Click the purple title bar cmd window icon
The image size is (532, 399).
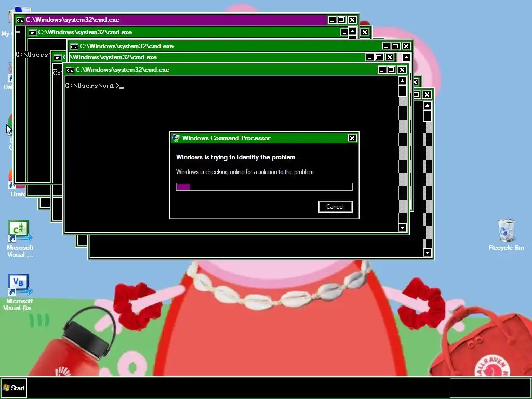[x=20, y=20]
